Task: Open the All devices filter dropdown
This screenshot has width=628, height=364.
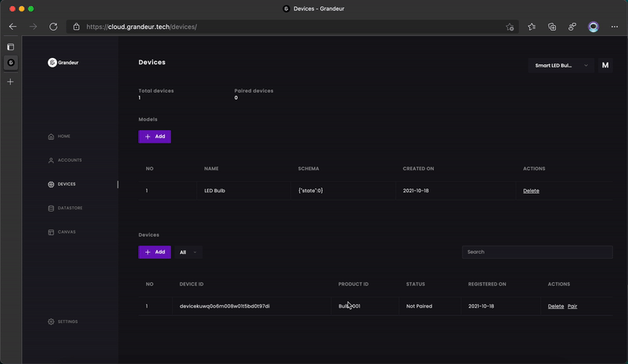Action: pyautogui.click(x=188, y=252)
